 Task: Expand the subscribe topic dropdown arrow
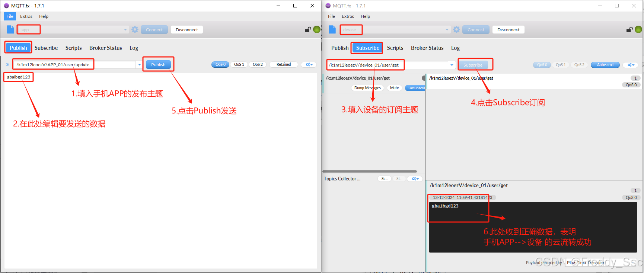[452, 65]
